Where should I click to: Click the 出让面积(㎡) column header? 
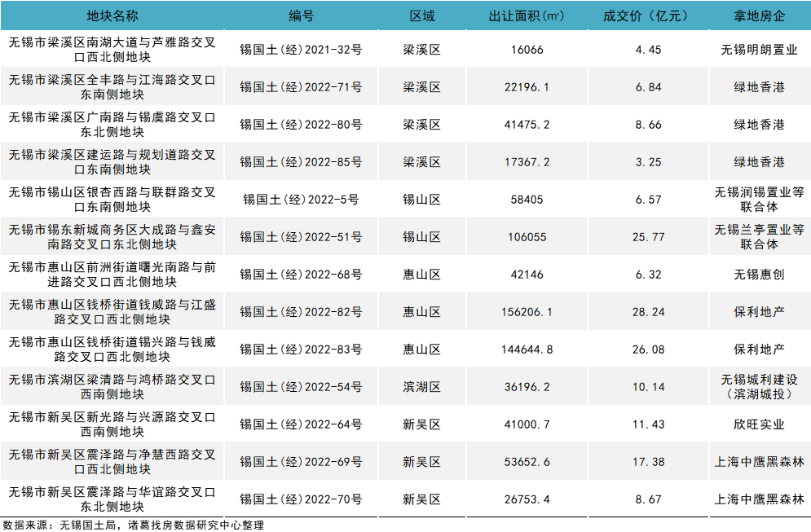[527, 16]
